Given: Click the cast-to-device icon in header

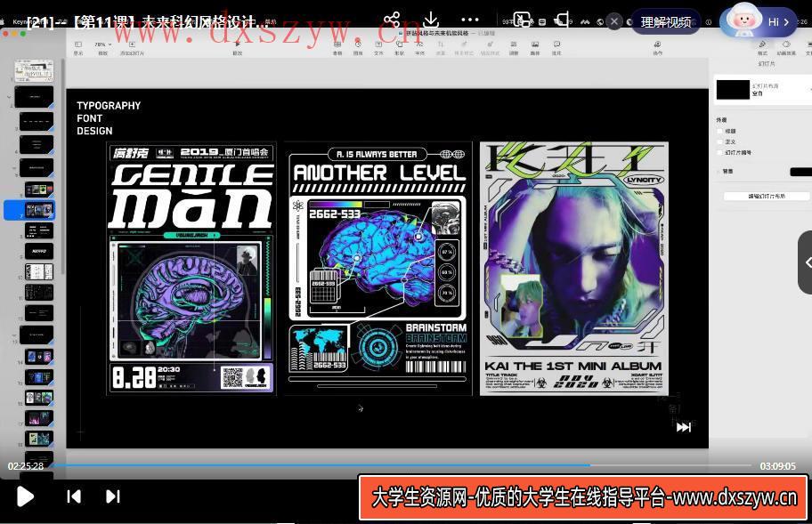Looking at the screenshot, I should pyautogui.click(x=561, y=20).
